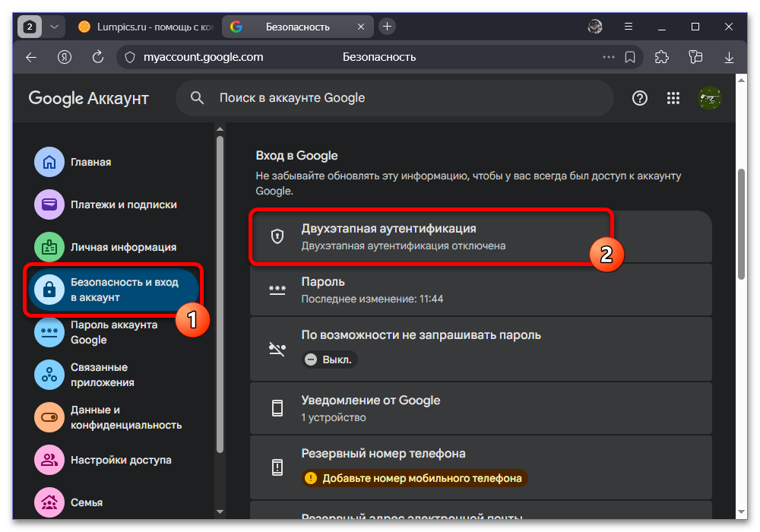Click the two-step shield icon
The image size is (760, 532).
point(277,236)
